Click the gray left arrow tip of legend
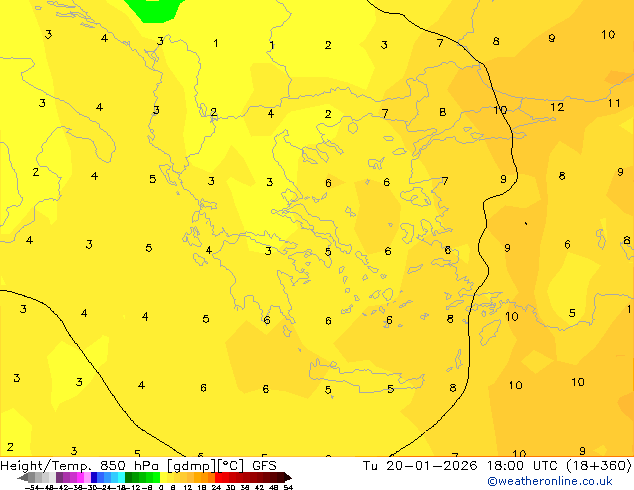The width and height of the screenshot is (634, 490). [x=23, y=478]
